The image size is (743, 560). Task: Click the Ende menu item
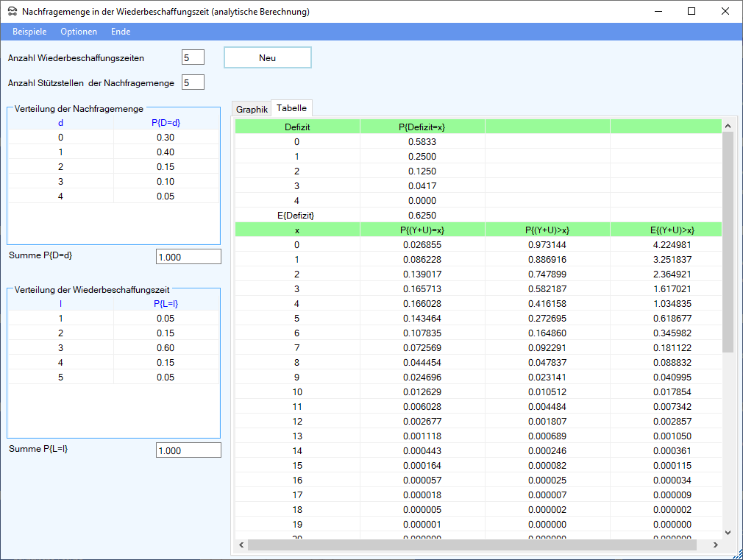pos(121,32)
